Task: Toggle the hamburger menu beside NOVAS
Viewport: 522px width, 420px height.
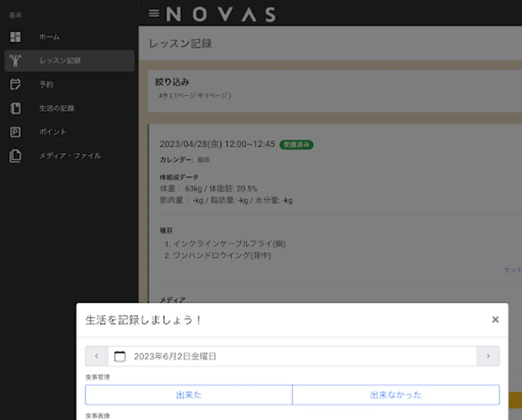Action: click(154, 14)
